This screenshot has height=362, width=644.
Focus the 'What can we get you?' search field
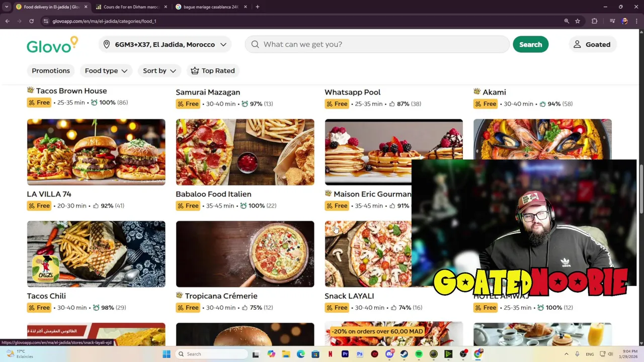[x=377, y=44]
